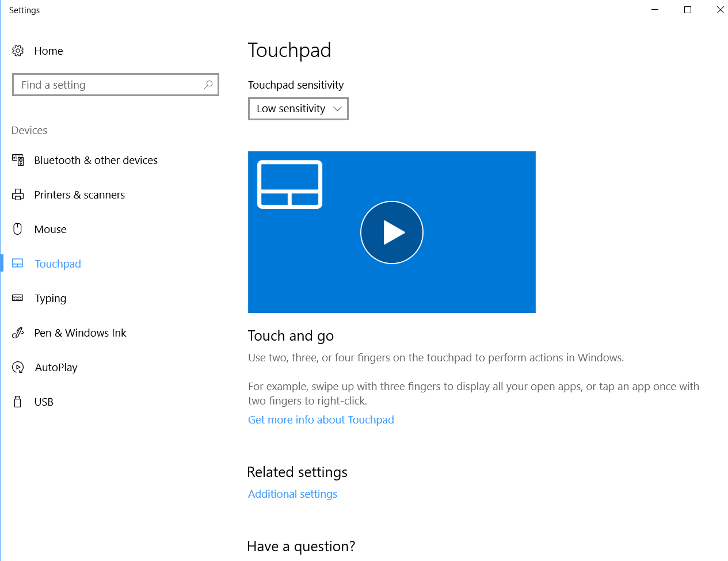Image resolution: width=728 pixels, height=561 pixels.
Task: Select the Mouse settings page
Action: 50,230
